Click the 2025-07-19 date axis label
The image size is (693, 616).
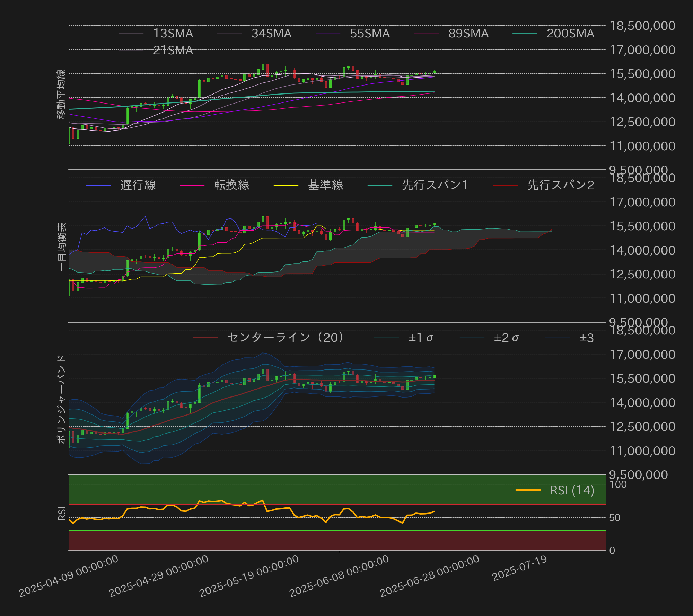[x=519, y=568]
